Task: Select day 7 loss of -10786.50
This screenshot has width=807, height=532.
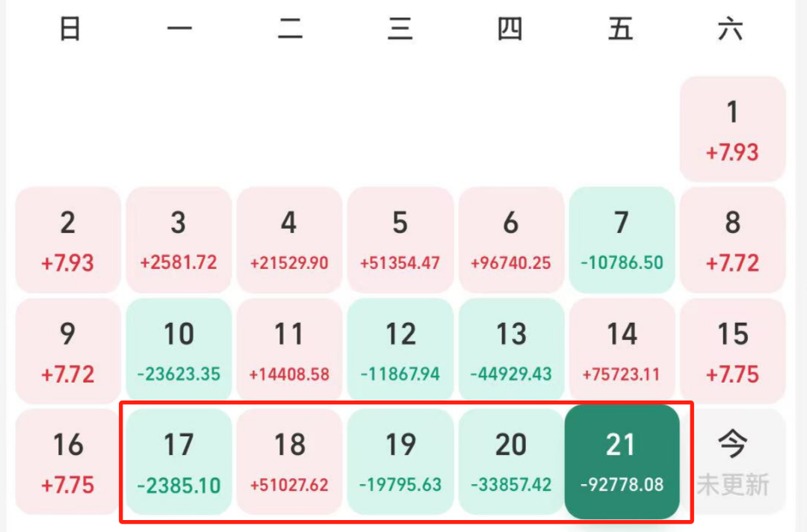Action: [622, 241]
